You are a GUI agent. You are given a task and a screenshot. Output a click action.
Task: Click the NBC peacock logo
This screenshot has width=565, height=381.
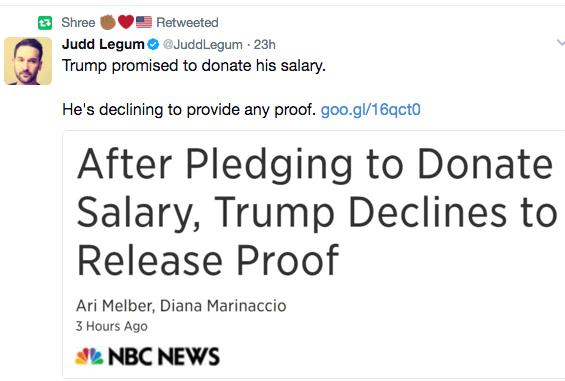pyautogui.click(x=89, y=356)
